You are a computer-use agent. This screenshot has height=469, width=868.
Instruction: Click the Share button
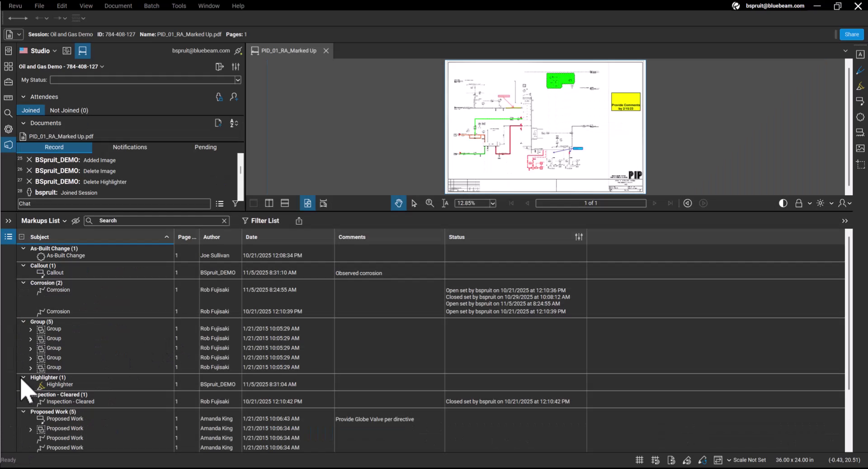(852, 34)
